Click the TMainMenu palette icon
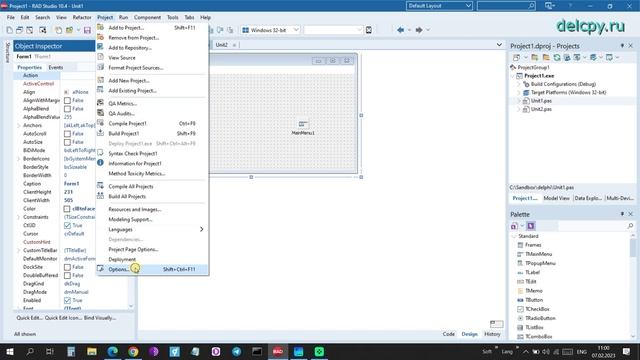Viewport: 640px width, 360px height. 520,254
